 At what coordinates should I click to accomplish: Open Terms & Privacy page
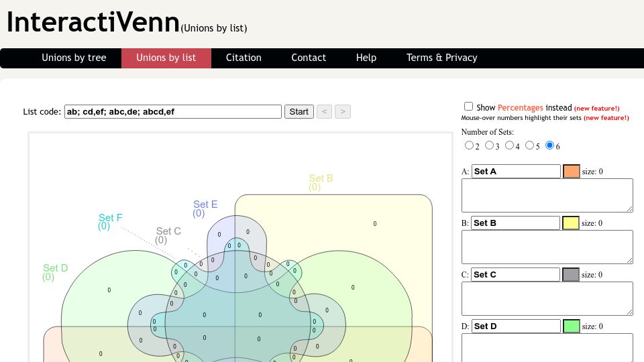tap(441, 58)
